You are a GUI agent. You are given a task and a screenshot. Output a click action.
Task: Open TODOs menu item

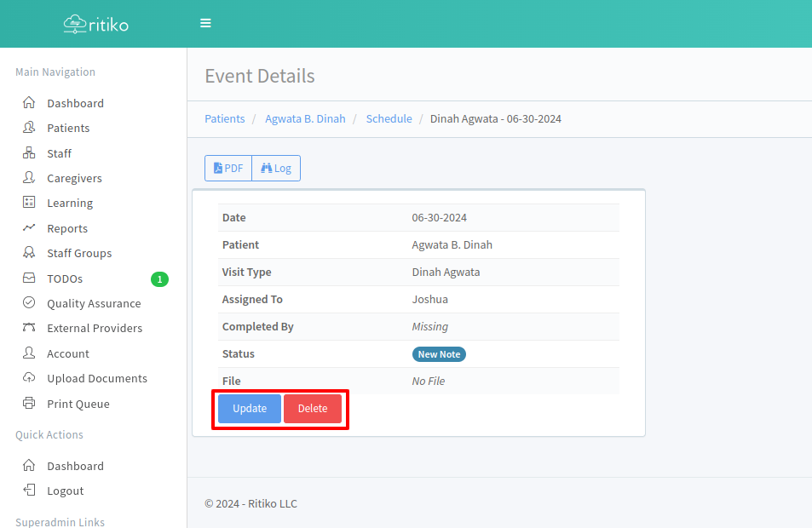tap(65, 278)
